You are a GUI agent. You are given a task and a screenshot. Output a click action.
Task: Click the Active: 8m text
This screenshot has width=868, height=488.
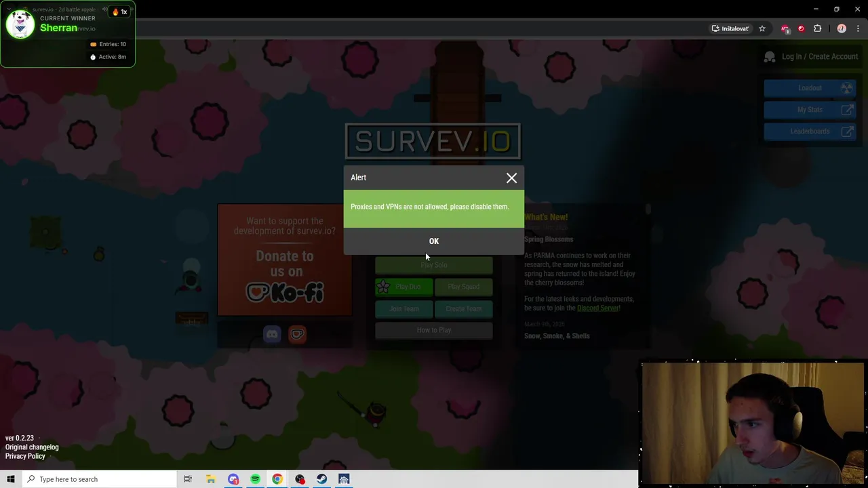point(113,57)
